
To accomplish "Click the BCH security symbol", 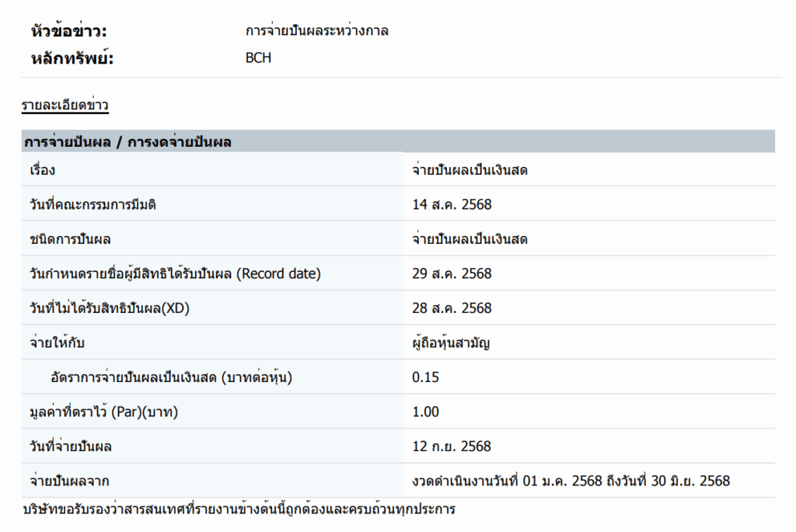I will pyautogui.click(x=258, y=57).
